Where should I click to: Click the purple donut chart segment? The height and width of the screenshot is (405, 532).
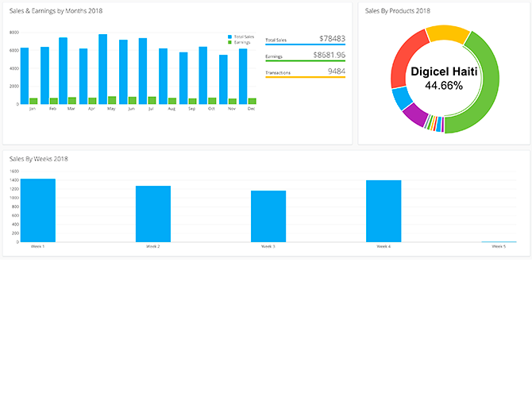coord(414,116)
